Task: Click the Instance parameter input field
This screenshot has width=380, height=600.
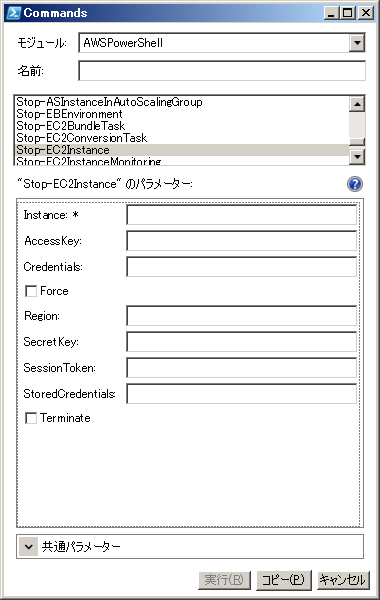Action: tap(241, 215)
